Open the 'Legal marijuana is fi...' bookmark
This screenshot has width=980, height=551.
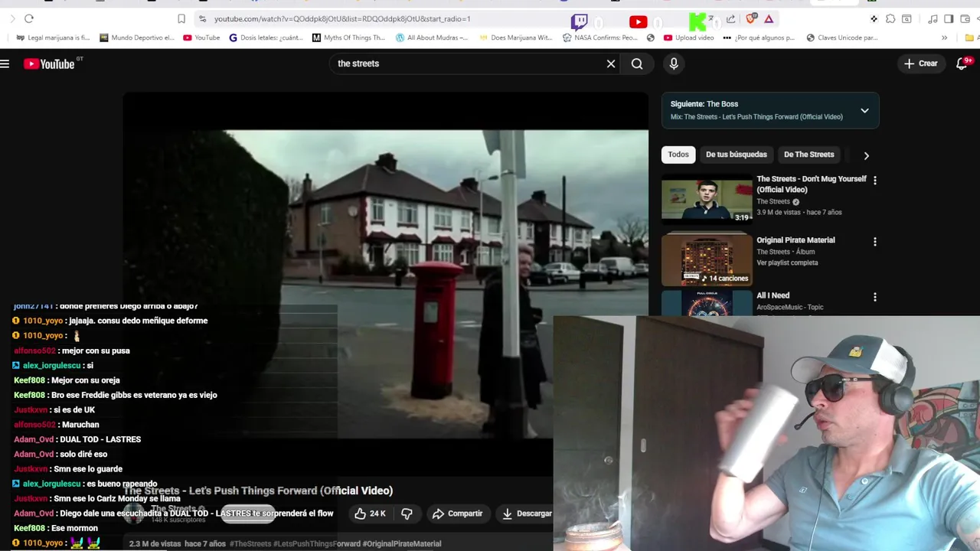click(x=53, y=37)
